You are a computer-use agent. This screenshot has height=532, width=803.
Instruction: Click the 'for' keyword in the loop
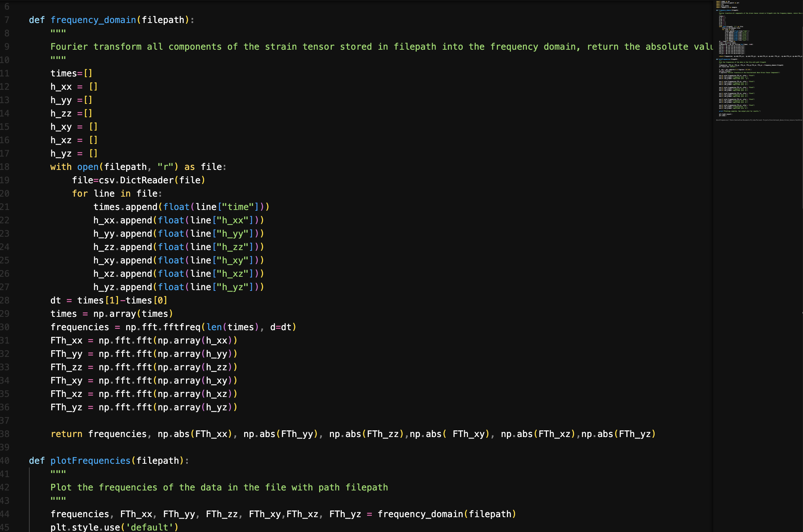(80, 194)
